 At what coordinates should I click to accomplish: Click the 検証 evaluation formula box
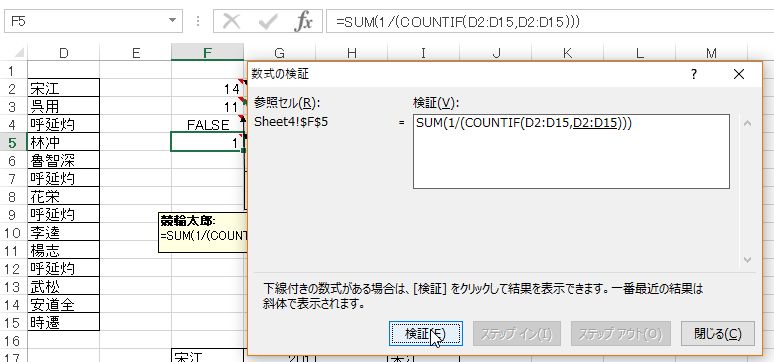tap(571, 151)
